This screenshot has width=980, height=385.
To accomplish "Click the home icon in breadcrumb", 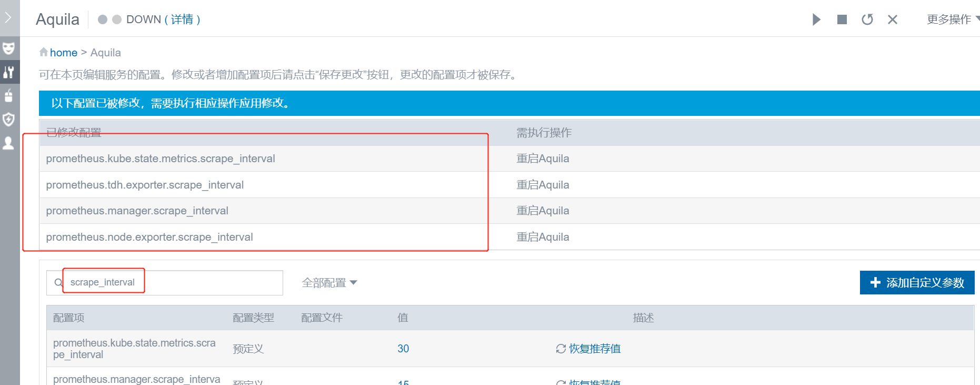I will pos(44,52).
